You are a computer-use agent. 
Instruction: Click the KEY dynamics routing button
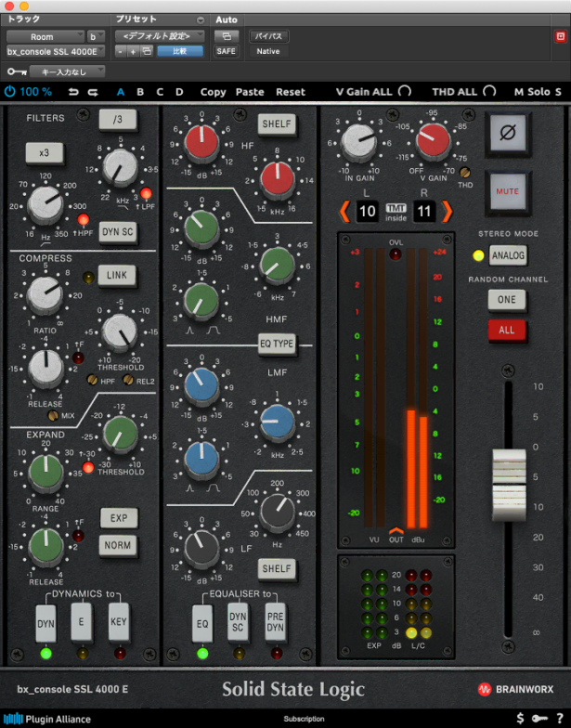(119, 622)
